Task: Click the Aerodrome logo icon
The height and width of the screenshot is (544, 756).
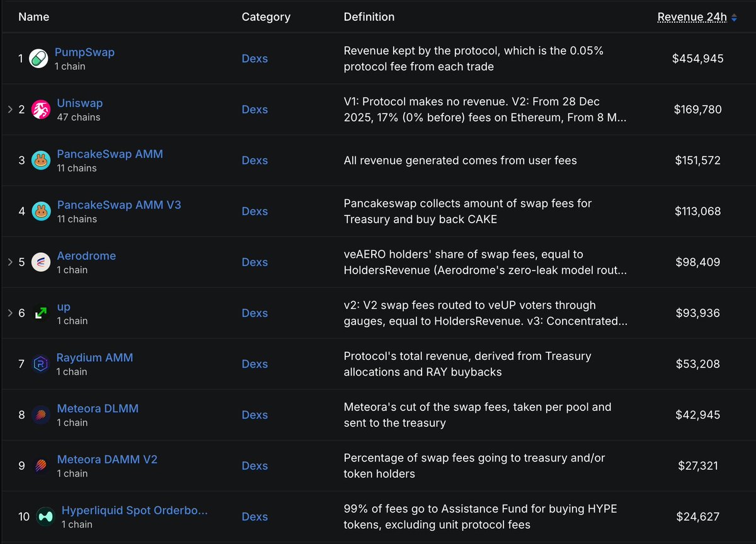Action: [41, 262]
